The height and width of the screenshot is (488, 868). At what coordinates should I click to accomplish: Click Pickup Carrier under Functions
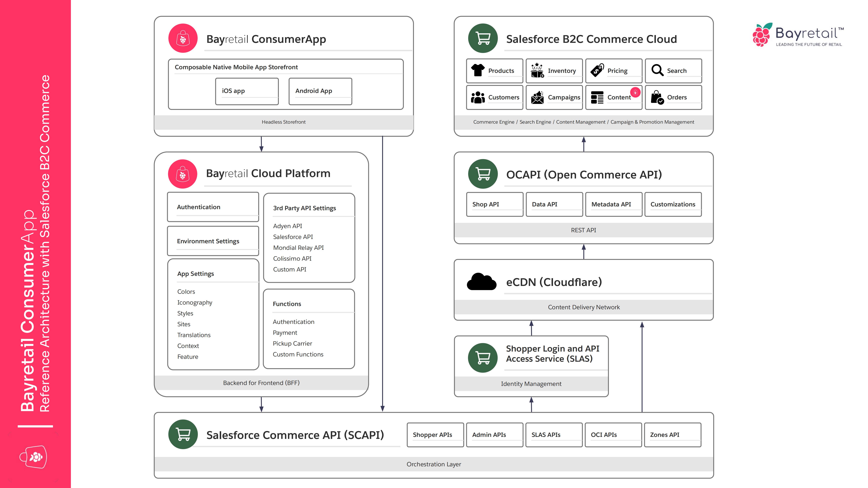[x=292, y=343]
